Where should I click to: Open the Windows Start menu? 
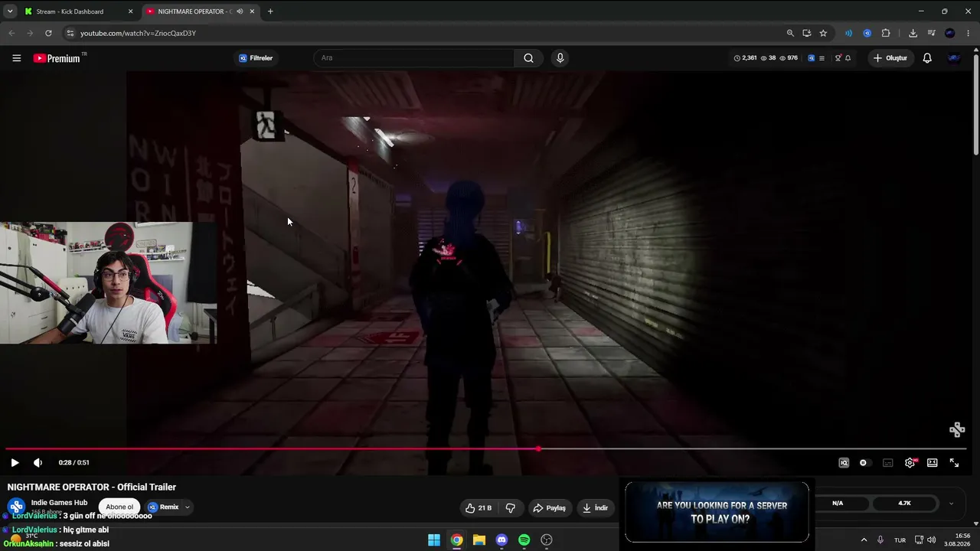(x=434, y=540)
